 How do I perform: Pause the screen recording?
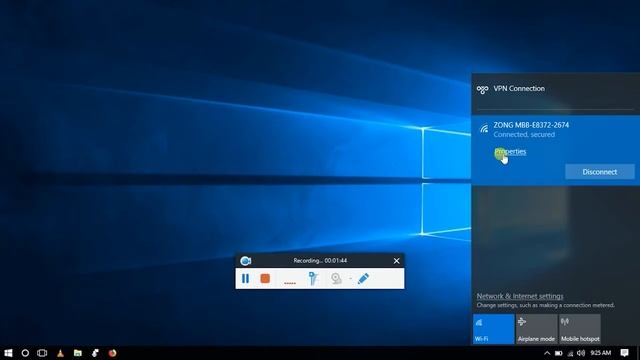coord(245,278)
